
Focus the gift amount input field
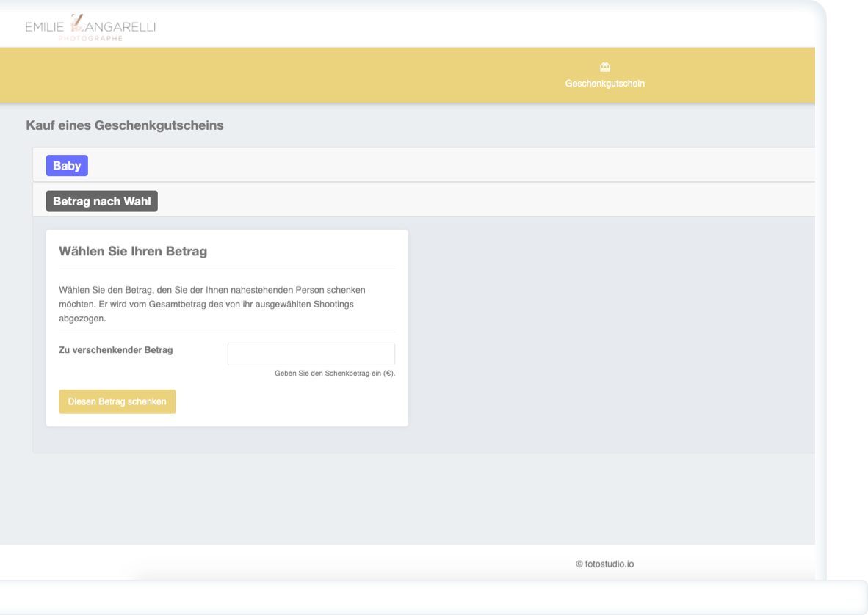coord(311,354)
